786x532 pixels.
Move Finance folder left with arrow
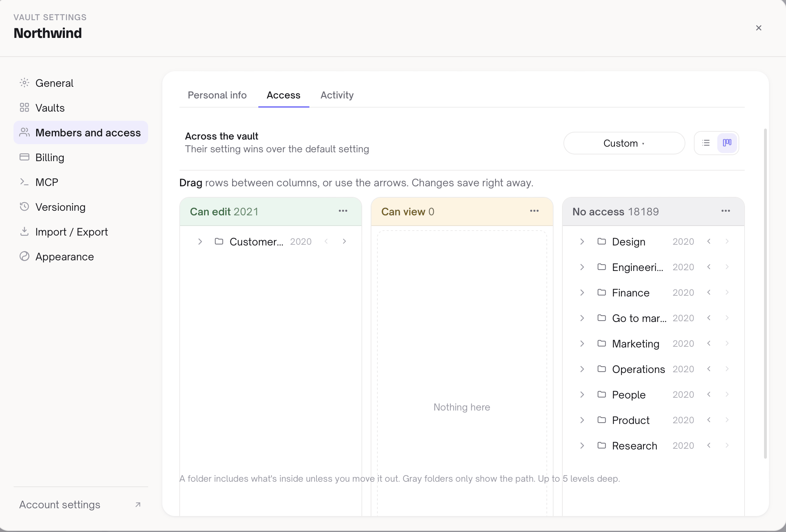pos(709,293)
